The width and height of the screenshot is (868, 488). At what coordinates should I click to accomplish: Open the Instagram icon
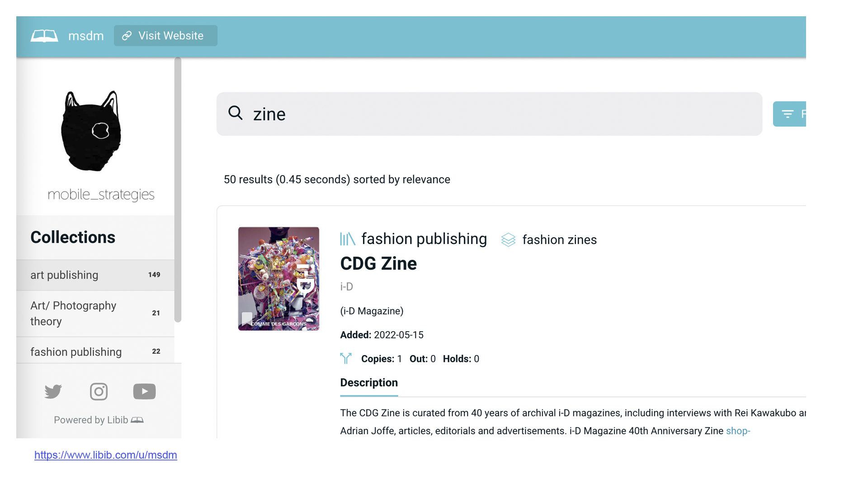point(99,391)
